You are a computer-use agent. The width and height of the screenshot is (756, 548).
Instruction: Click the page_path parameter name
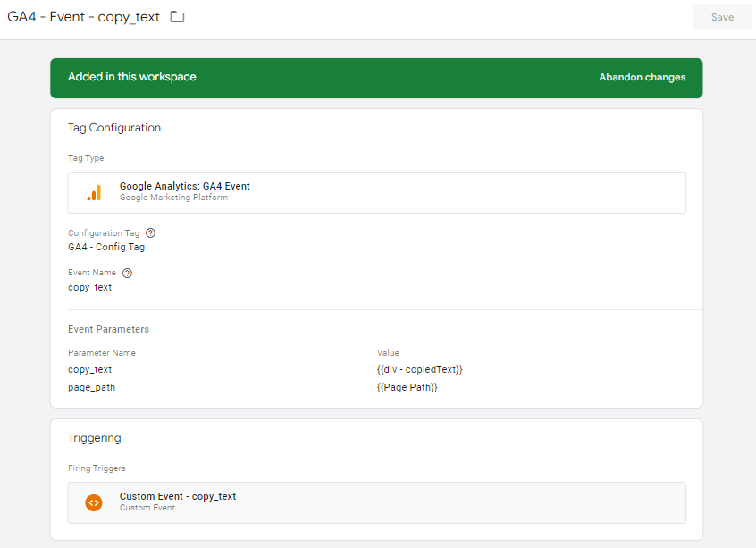tap(91, 388)
